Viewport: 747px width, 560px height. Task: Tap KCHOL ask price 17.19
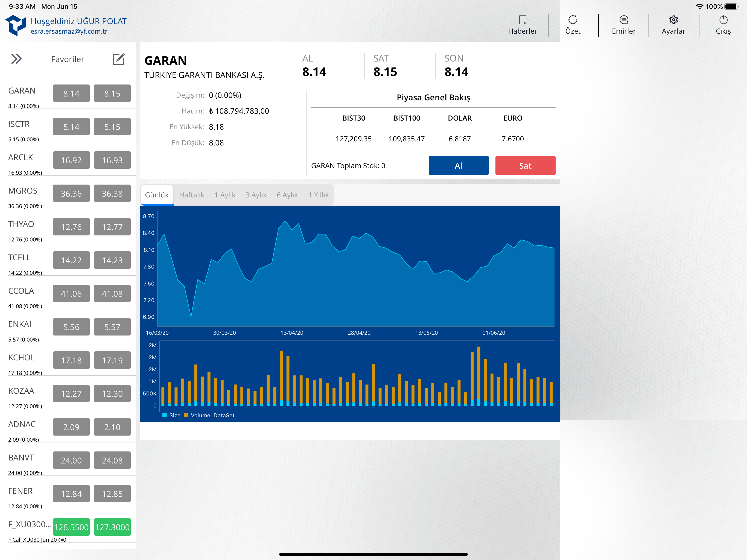tap(112, 360)
